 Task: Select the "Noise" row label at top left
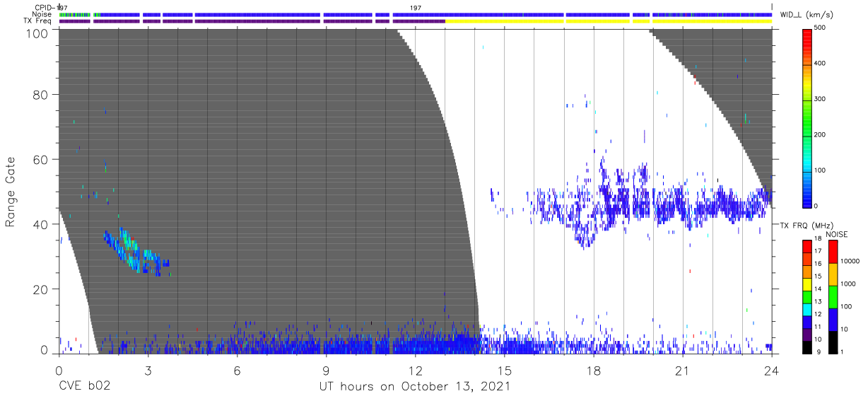[x=42, y=15]
